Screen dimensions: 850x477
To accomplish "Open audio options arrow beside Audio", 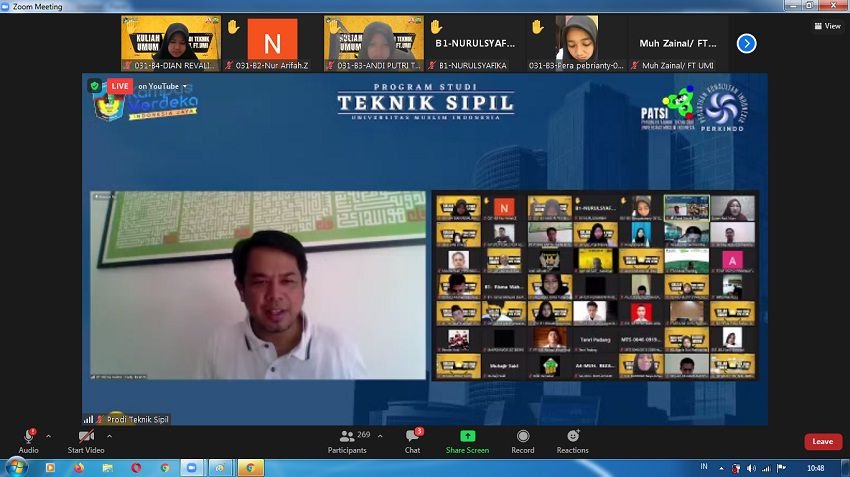I will (x=48, y=436).
